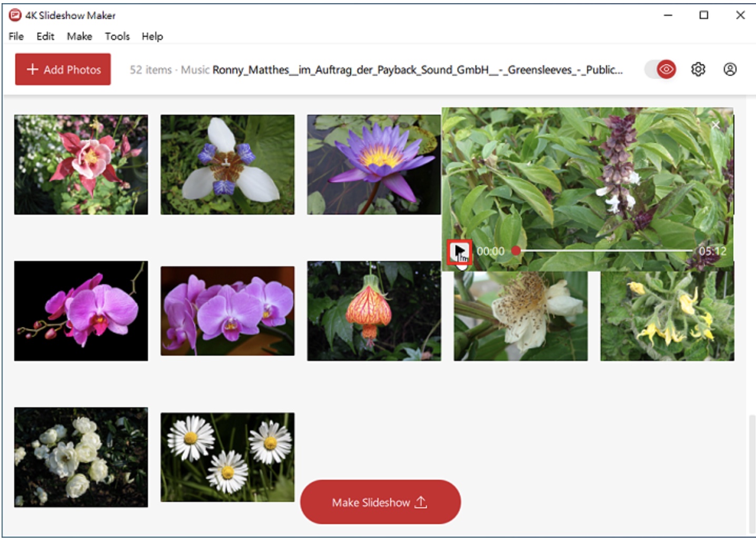Viewport: 756px width, 543px height.
Task: Open the user account icon
Action: pyautogui.click(x=730, y=69)
